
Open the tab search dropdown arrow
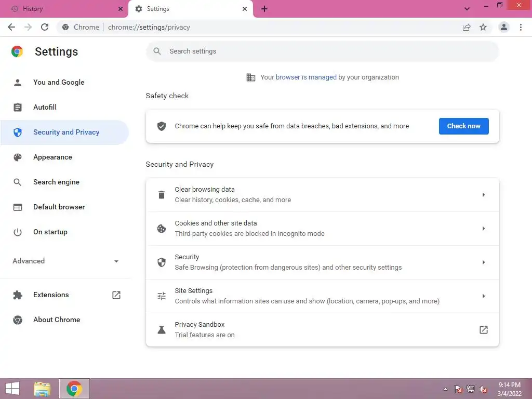point(467,9)
